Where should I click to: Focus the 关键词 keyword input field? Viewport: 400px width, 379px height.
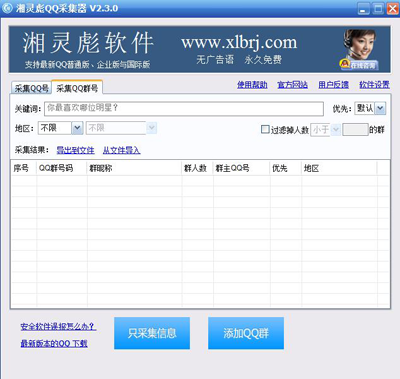point(184,108)
